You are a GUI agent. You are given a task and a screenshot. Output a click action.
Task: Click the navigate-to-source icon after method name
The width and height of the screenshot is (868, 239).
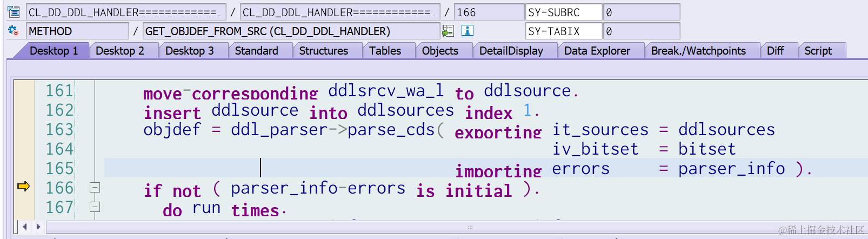[x=448, y=31]
